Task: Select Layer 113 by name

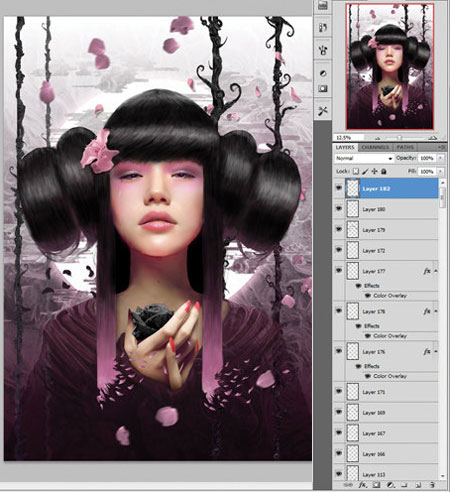Action: 374,475
